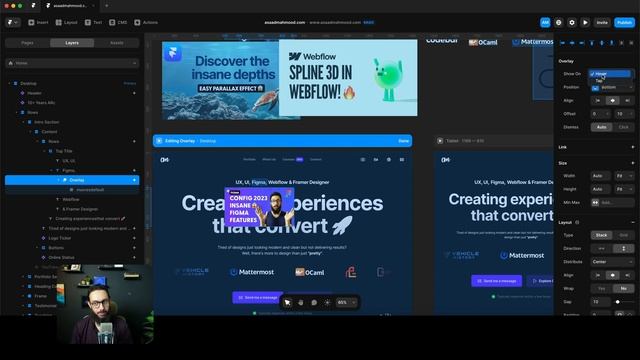The height and width of the screenshot is (360, 640).
Task: Select the hand pan tool
Action: tap(301, 302)
